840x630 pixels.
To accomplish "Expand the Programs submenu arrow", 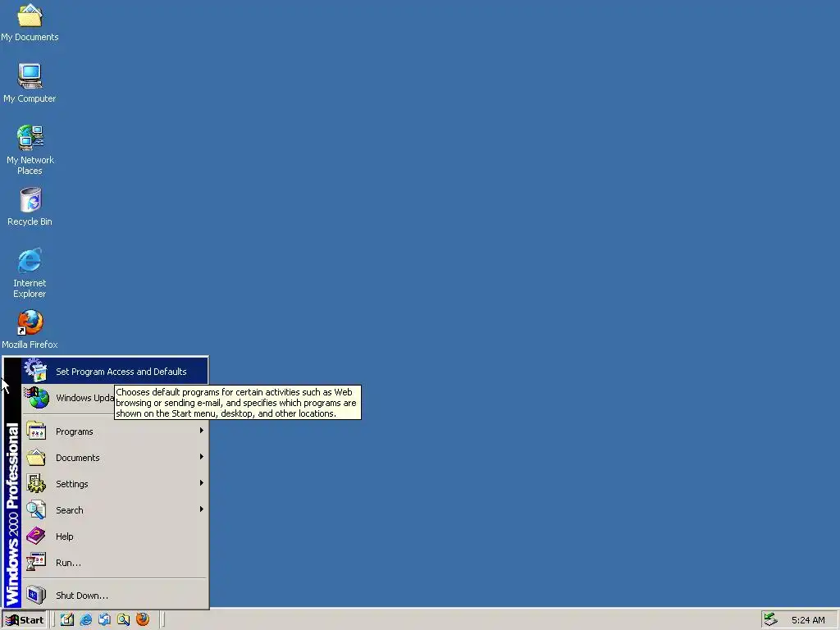I will [202, 431].
